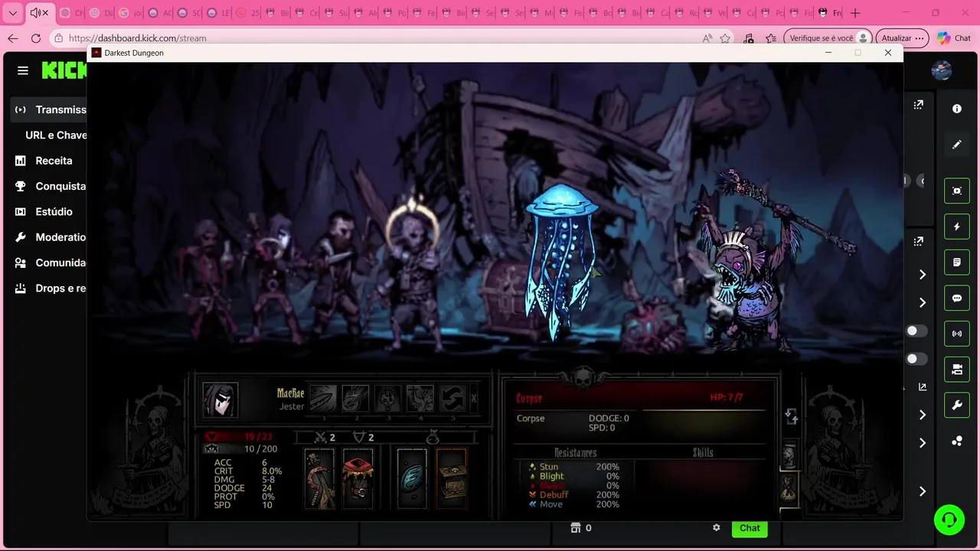The image size is (980, 551).
Task: Expand the first chevron row in dashboard
Action: coord(923,274)
